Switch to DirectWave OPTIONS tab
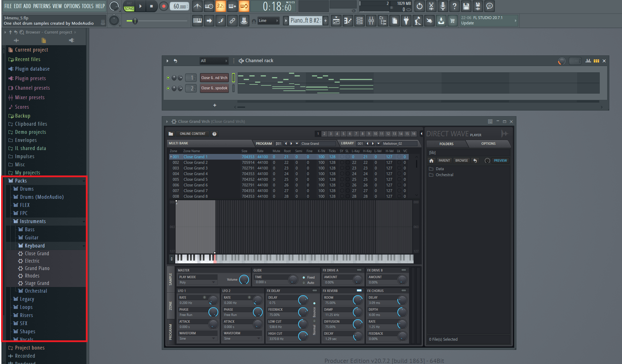Viewport: 622px width, 364px height. 488,144
